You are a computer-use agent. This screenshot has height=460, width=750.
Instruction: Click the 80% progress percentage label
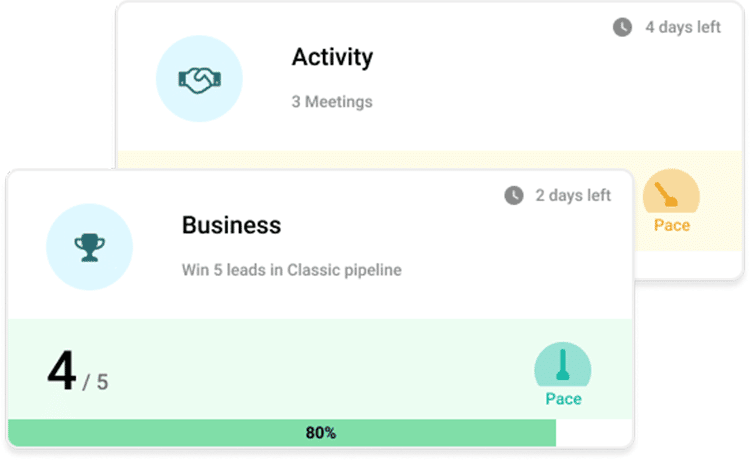coord(320,433)
